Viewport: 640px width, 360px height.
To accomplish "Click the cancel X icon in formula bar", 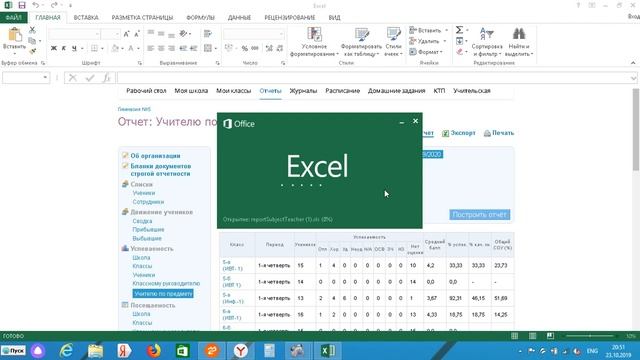I will 73,78.
